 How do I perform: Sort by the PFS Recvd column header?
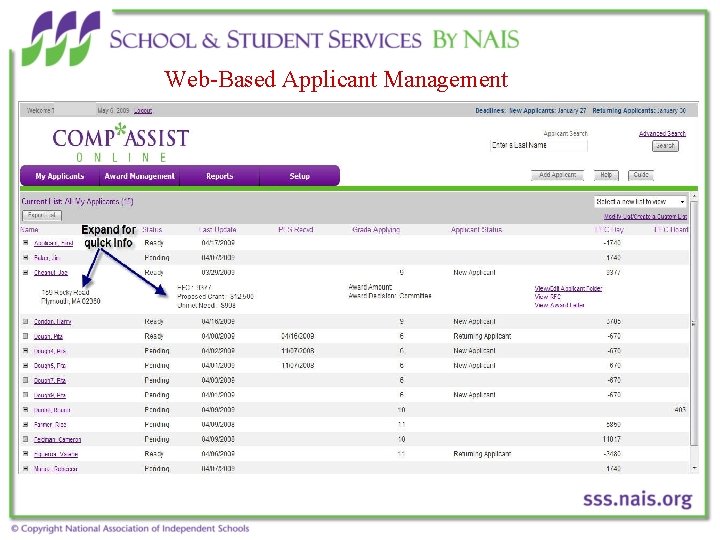pos(296,230)
